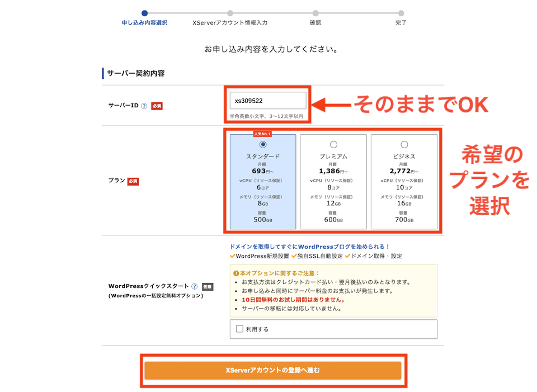The image size is (537, 392).
Task: Select the スタンダード plan radio button
Action: pyautogui.click(x=263, y=144)
